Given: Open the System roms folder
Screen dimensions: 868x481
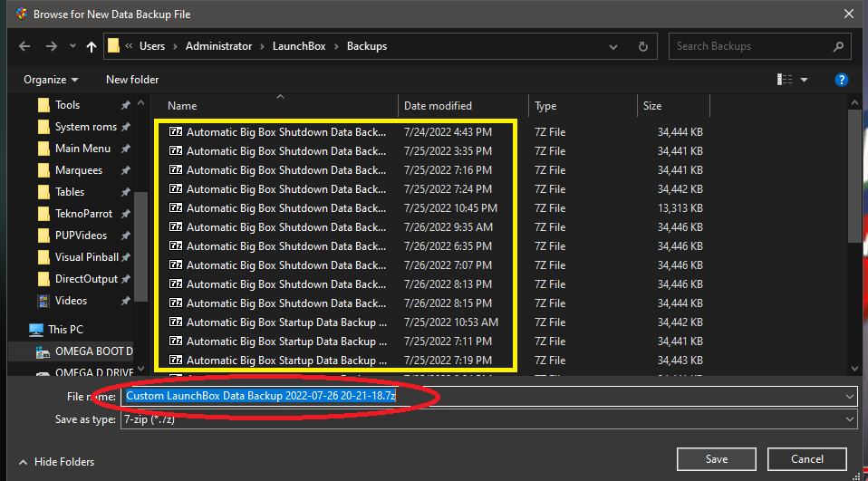Looking at the screenshot, I should tap(86, 127).
